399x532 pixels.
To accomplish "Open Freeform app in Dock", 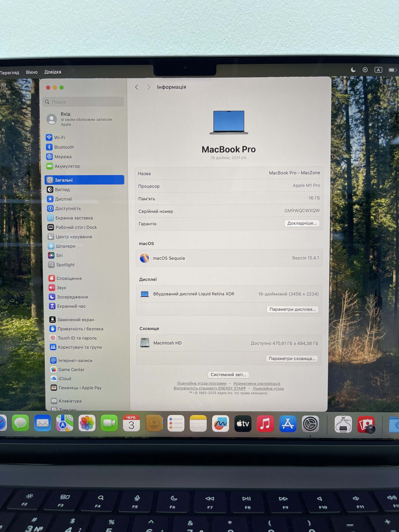I will [x=220, y=423].
